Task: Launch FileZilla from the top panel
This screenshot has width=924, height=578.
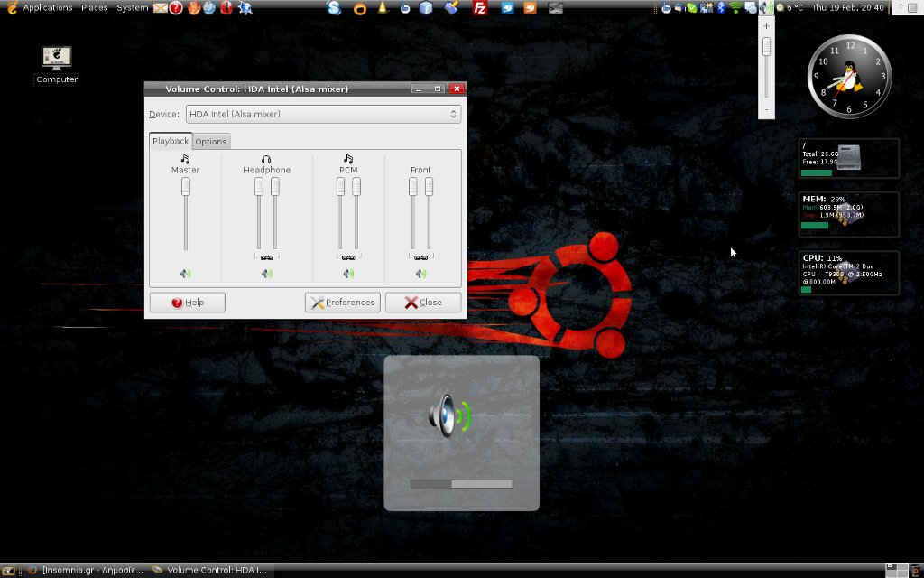Action: click(x=480, y=7)
